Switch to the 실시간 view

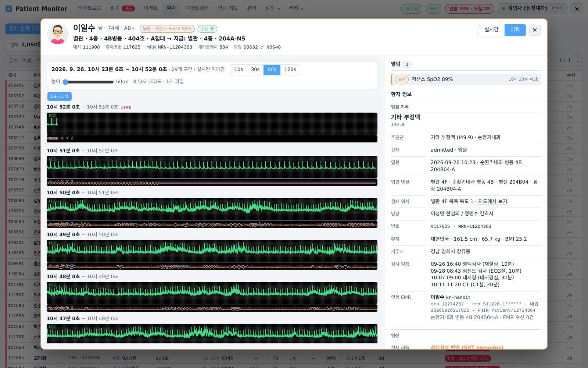click(491, 30)
